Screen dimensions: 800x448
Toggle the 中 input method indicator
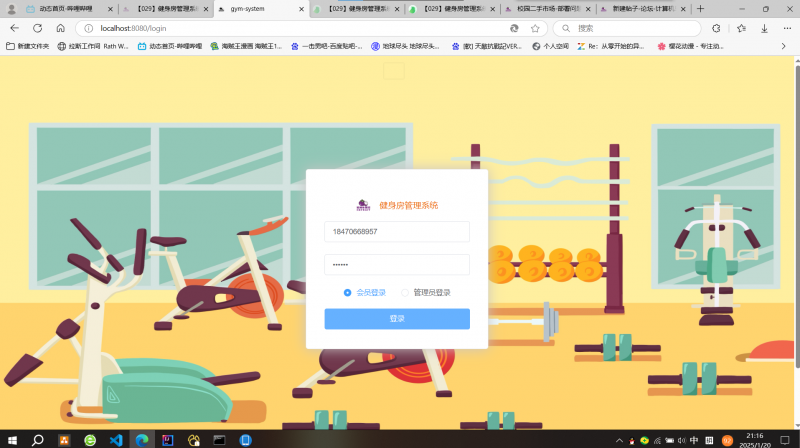pos(694,440)
